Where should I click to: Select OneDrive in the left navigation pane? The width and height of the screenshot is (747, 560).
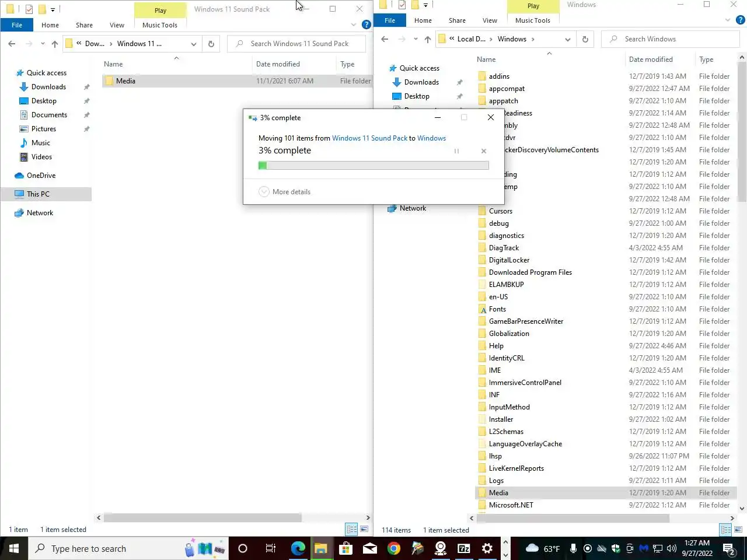click(x=41, y=176)
